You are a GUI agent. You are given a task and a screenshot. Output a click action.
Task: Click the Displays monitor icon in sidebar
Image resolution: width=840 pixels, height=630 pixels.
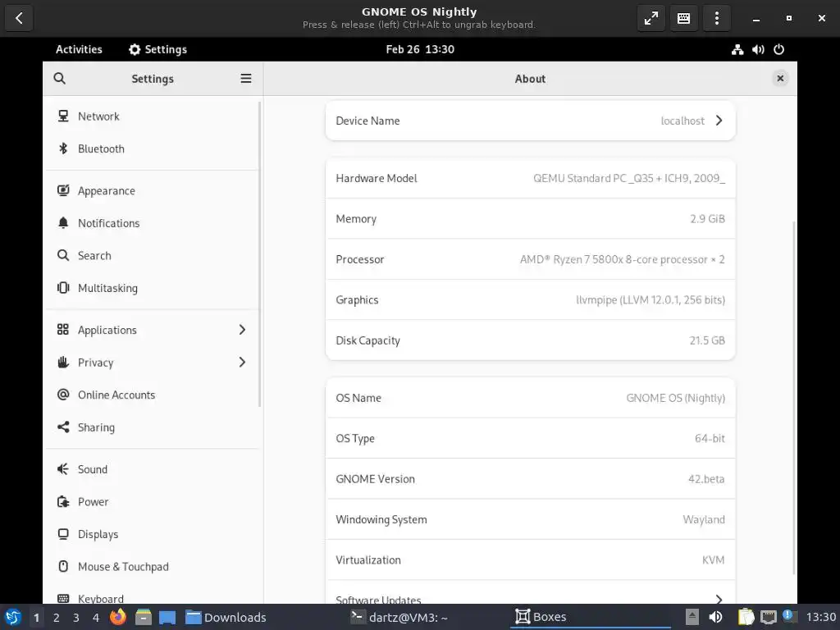(63, 534)
